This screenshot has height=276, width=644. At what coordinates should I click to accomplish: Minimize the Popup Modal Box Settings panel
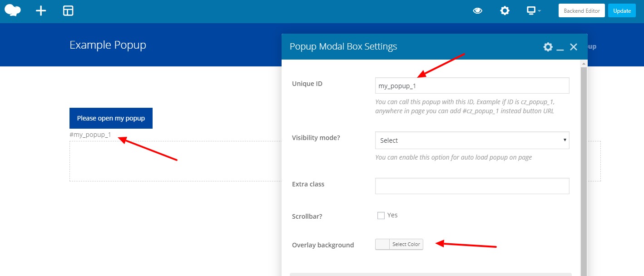coord(560,47)
